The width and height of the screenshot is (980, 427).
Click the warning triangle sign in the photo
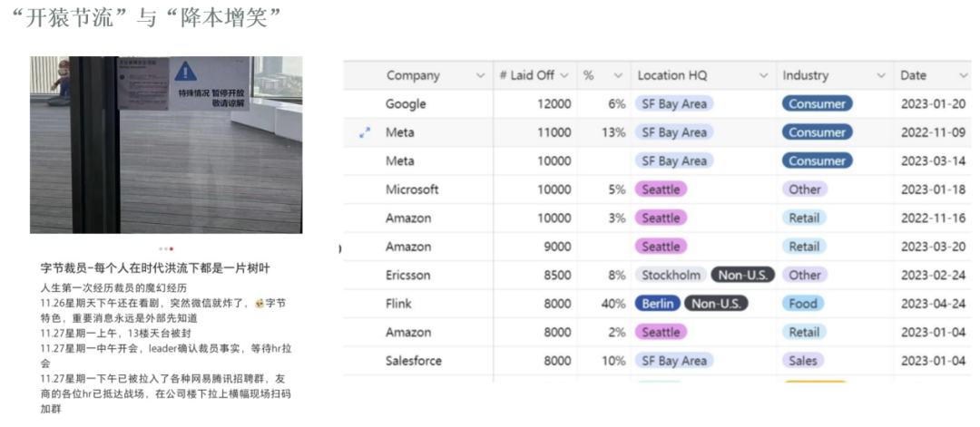[186, 71]
